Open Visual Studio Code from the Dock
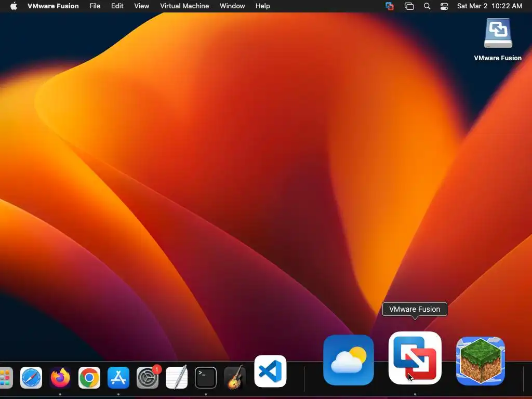This screenshot has height=399, width=532. pyautogui.click(x=270, y=371)
